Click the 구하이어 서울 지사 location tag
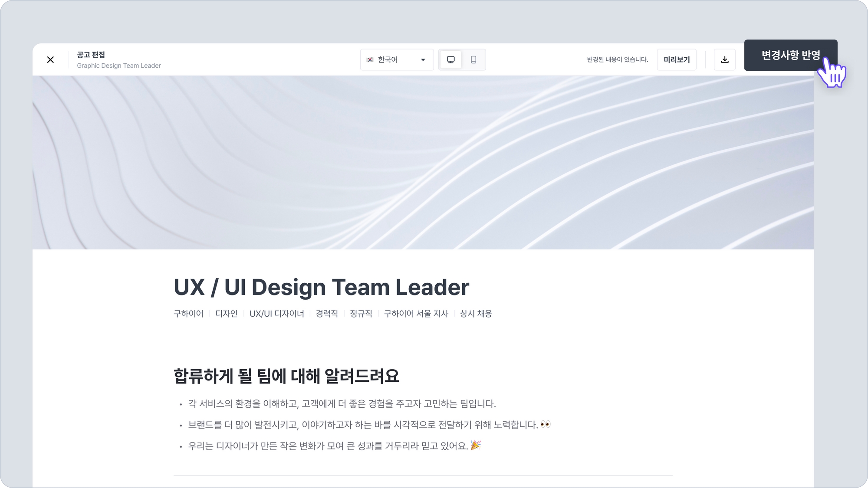 click(416, 314)
